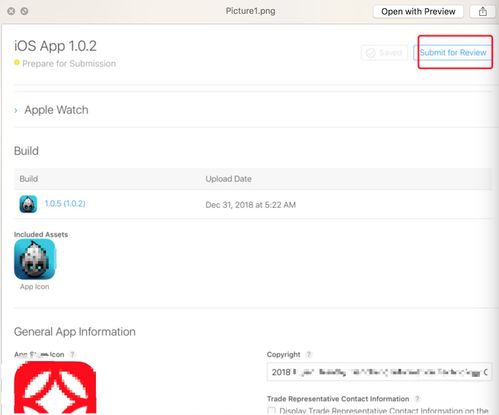Expand the Apple Watch section
Viewport: 499px width, 415px height.
(x=16, y=110)
